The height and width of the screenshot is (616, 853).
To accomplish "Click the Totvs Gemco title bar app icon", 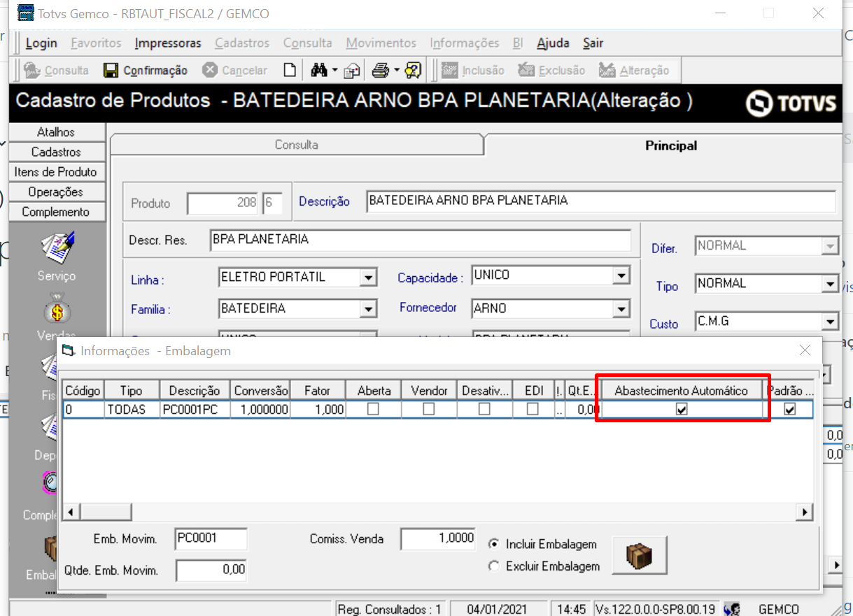I will coord(25,13).
